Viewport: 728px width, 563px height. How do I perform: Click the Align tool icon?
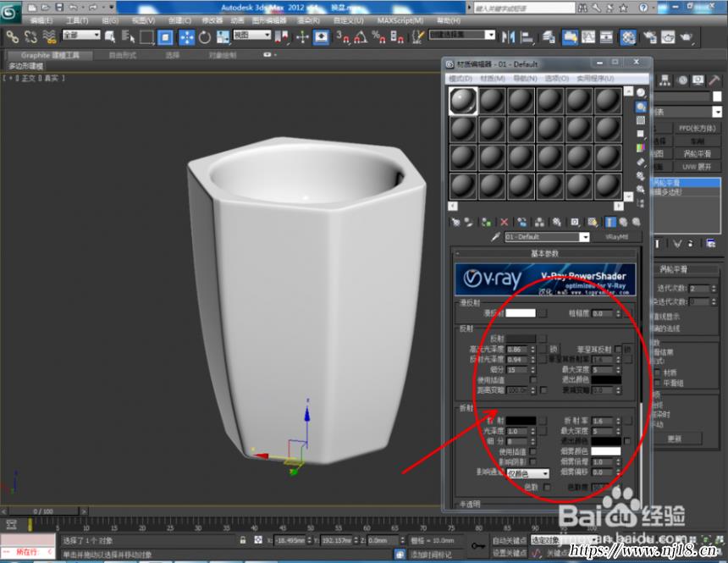coord(527,37)
